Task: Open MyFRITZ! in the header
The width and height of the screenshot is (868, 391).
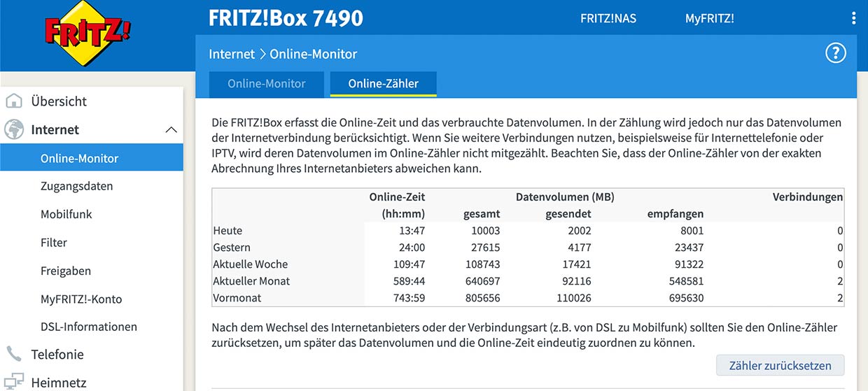Action: click(x=709, y=18)
